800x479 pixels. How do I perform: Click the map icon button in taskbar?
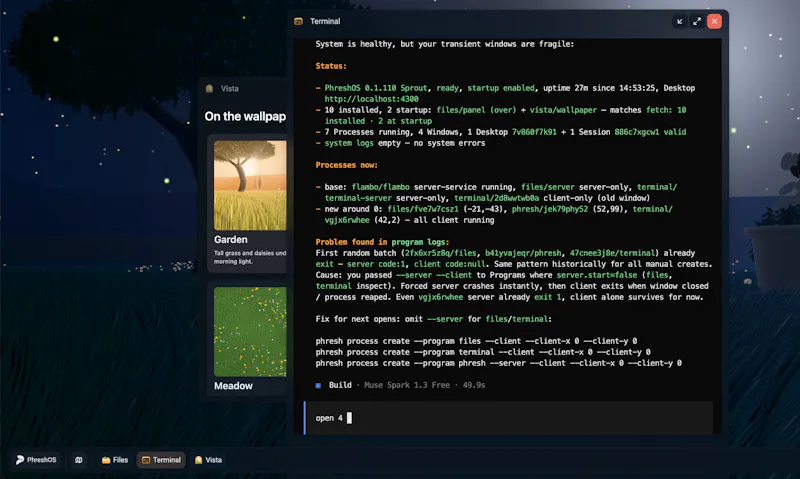[x=79, y=460]
